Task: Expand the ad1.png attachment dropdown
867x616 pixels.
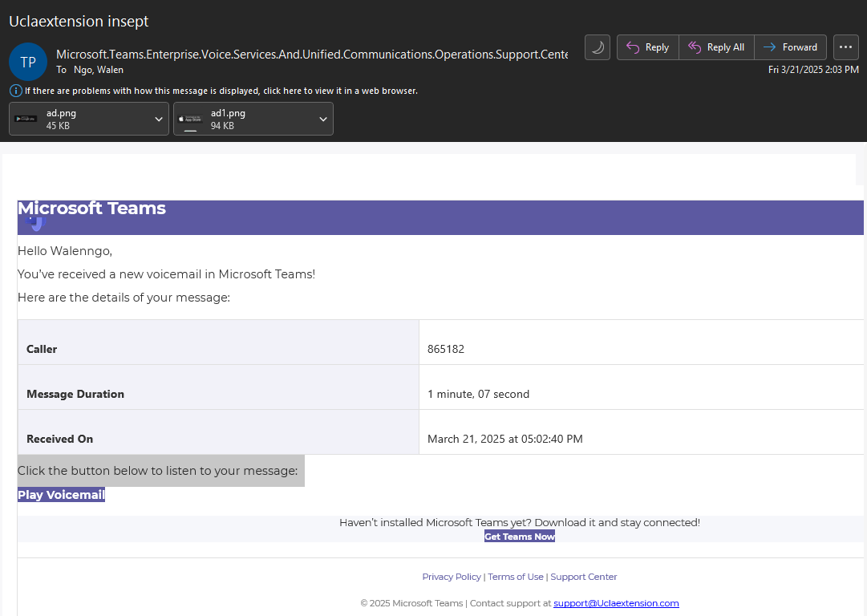Action: point(323,119)
